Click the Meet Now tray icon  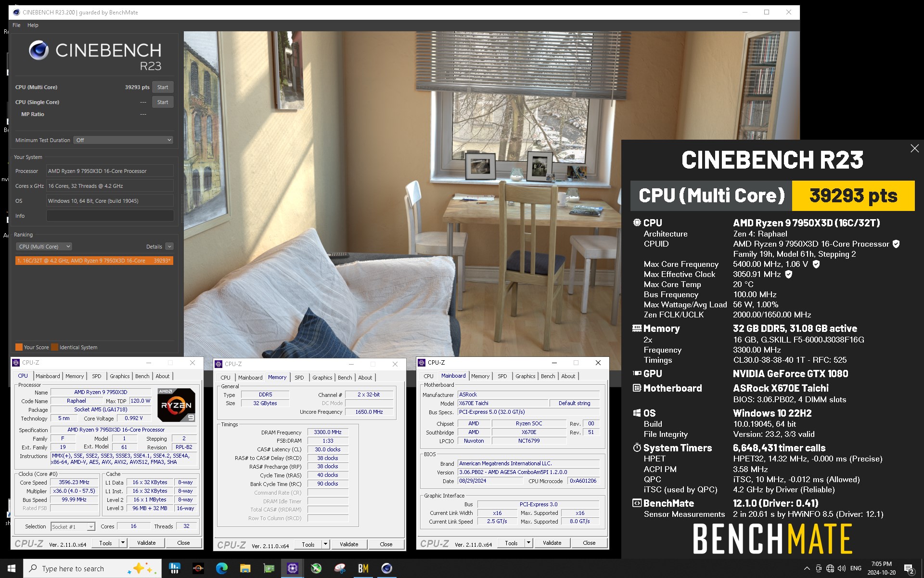tap(819, 568)
